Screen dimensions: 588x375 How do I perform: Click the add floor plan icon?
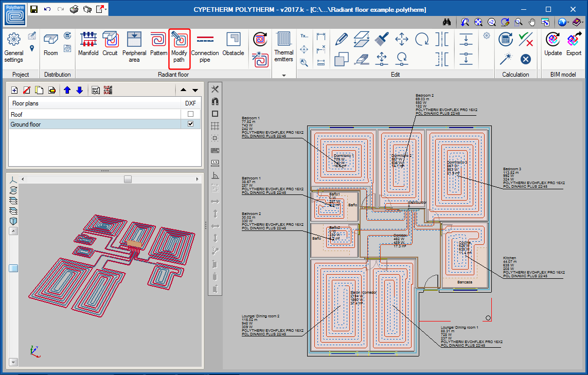(x=14, y=90)
